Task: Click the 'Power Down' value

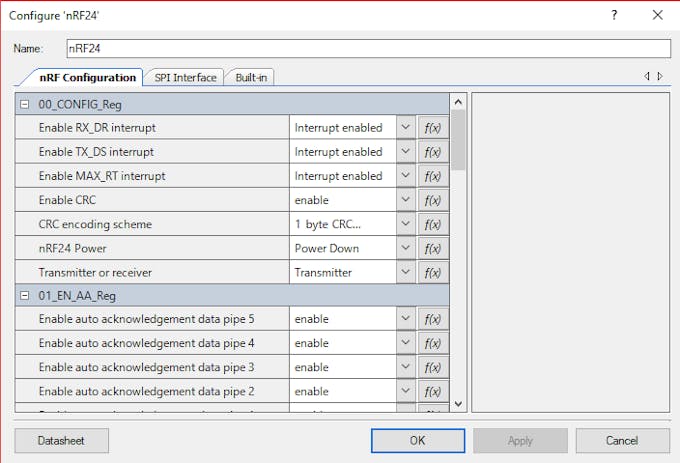Action: 327,248
